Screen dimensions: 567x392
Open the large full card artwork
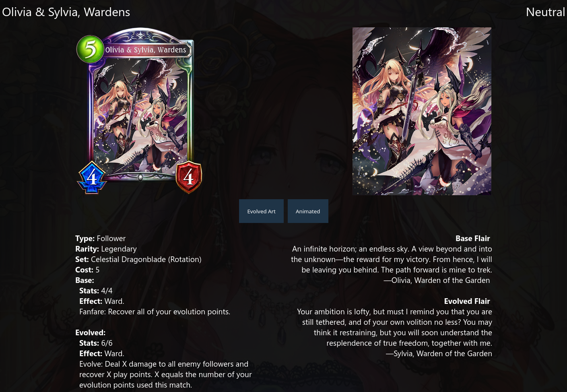point(422,111)
